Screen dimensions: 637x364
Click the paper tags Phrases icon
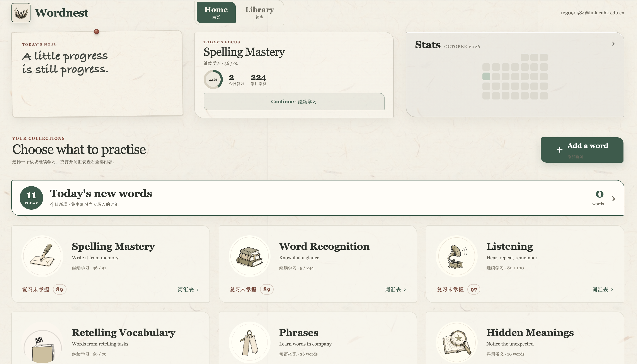coord(250,342)
